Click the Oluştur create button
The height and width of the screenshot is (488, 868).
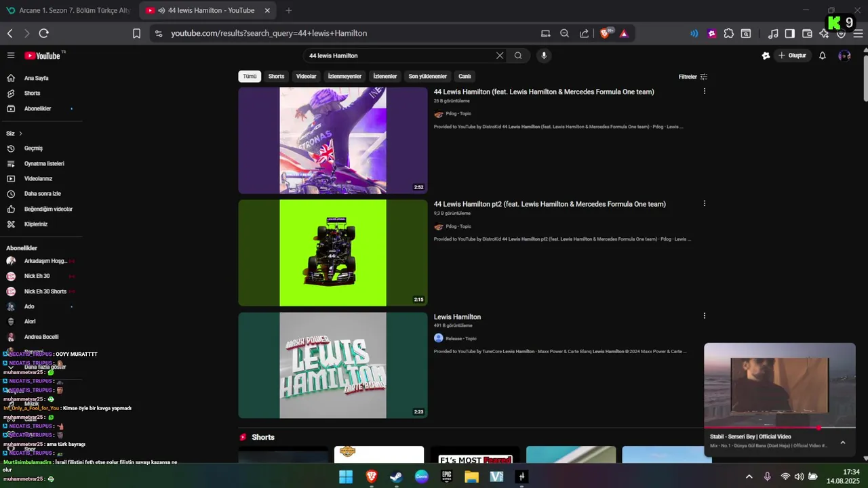pyautogui.click(x=792, y=56)
